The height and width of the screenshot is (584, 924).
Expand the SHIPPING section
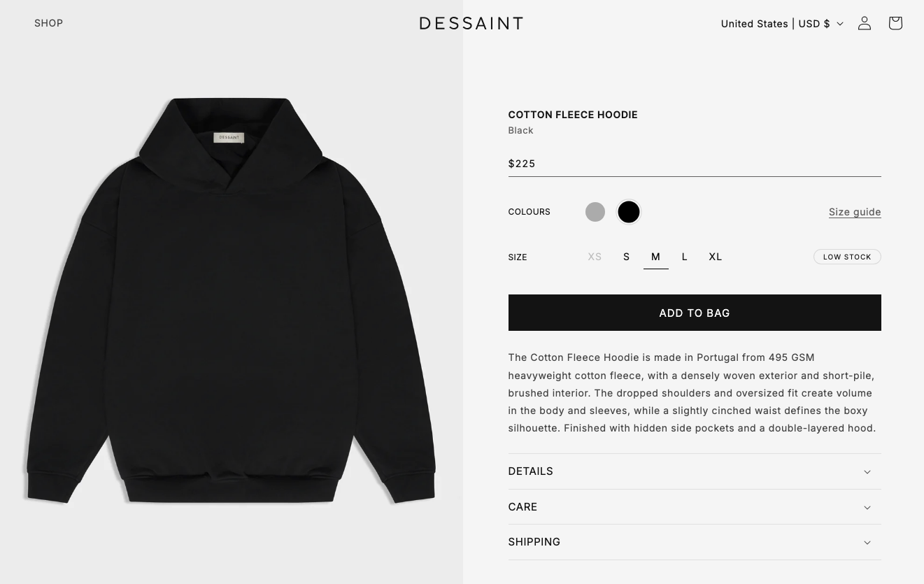(695, 542)
